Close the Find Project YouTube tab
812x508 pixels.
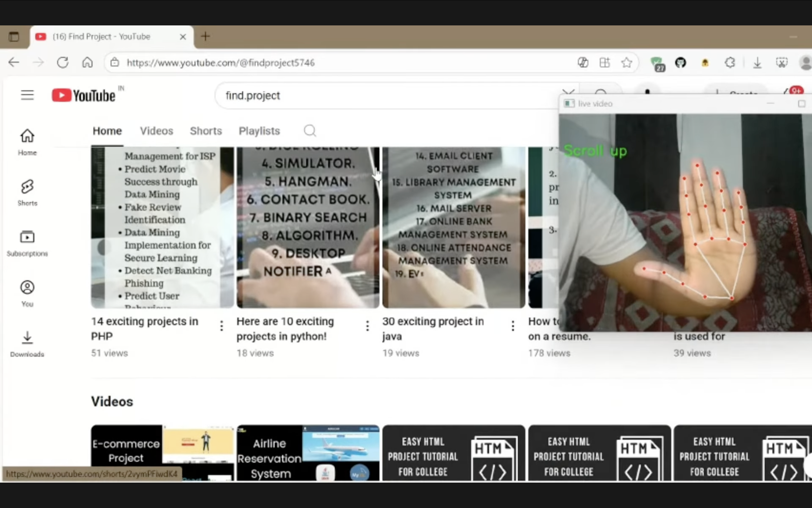pos(183,37)
